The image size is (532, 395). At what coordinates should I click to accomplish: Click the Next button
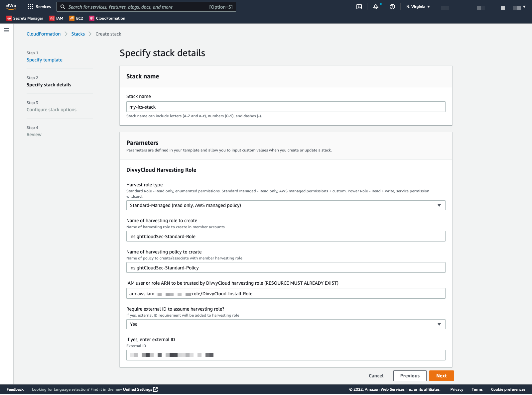pos(442,376)
